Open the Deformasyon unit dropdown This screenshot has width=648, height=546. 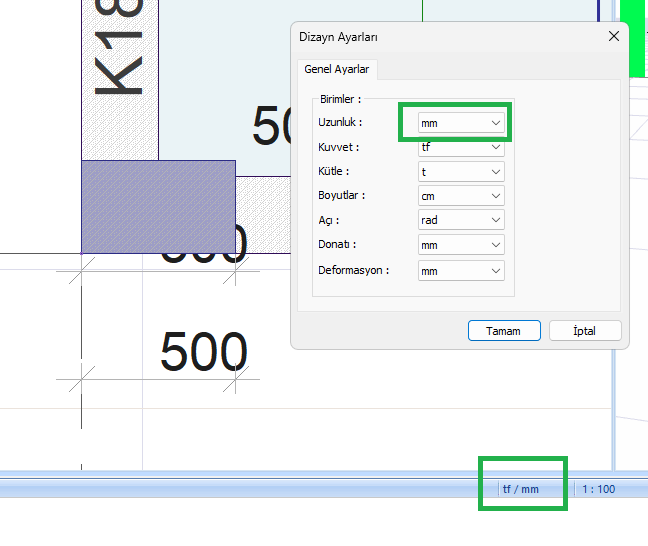click(461, 270)
